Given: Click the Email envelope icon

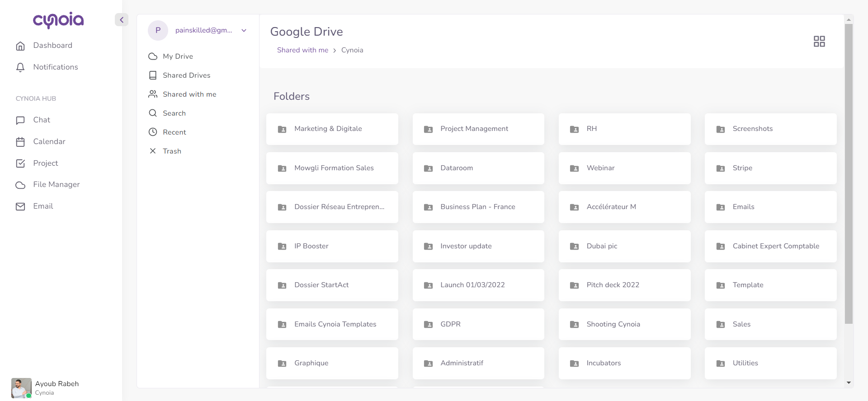Looking at the screenshot, I should pos(20,206).
